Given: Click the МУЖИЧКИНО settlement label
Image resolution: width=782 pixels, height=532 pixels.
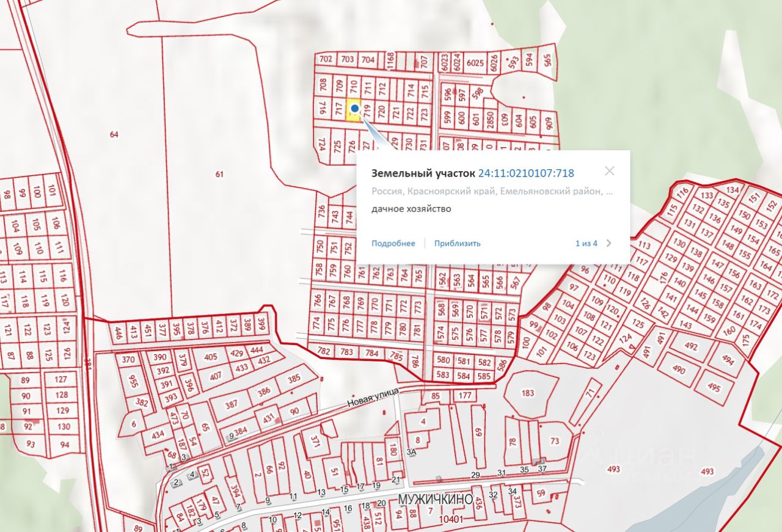Looking at the screenshot, I should click(x=435, y=500).
